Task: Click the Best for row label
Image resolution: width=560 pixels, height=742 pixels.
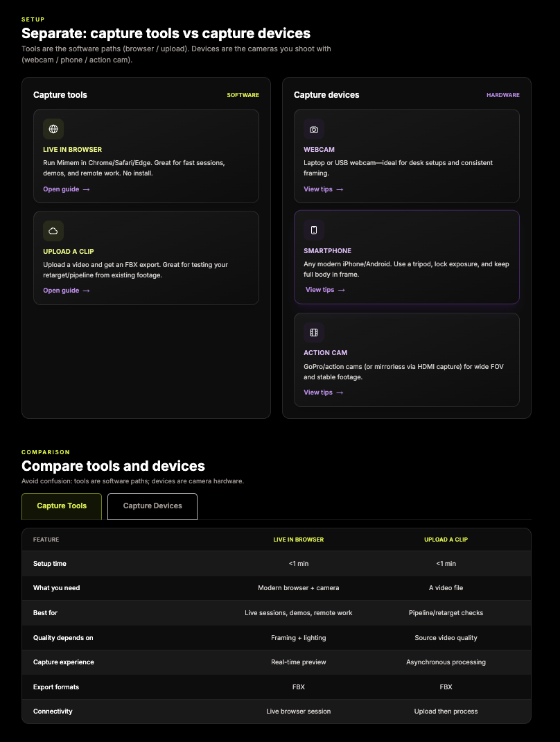Action: click(45, 613)
